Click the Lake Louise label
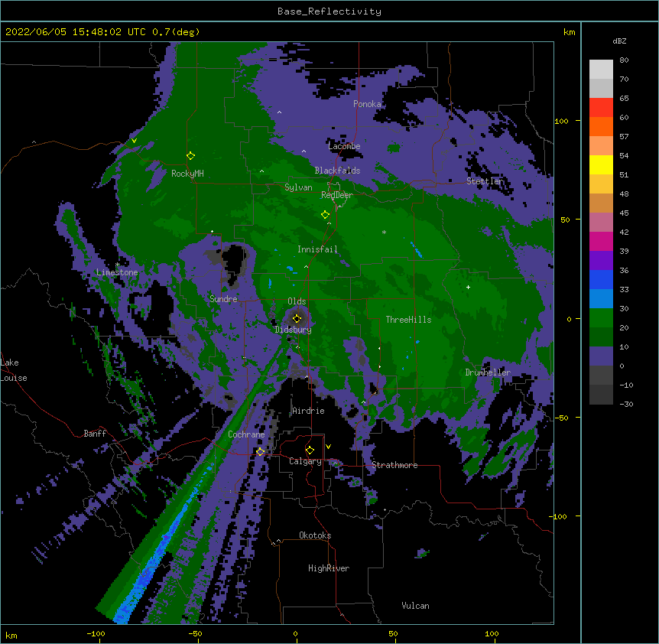The width and height of the screenshot is (659, 644). coord(14,370)
